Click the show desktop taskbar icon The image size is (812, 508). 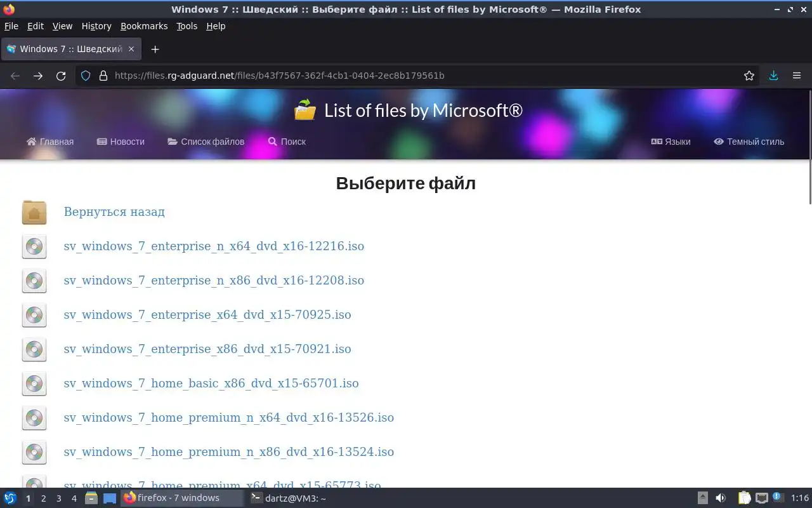[110, 498]
